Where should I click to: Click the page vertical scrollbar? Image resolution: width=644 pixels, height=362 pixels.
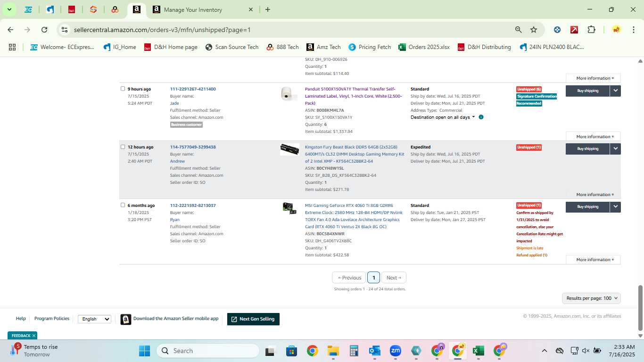[x=640, y=308]
